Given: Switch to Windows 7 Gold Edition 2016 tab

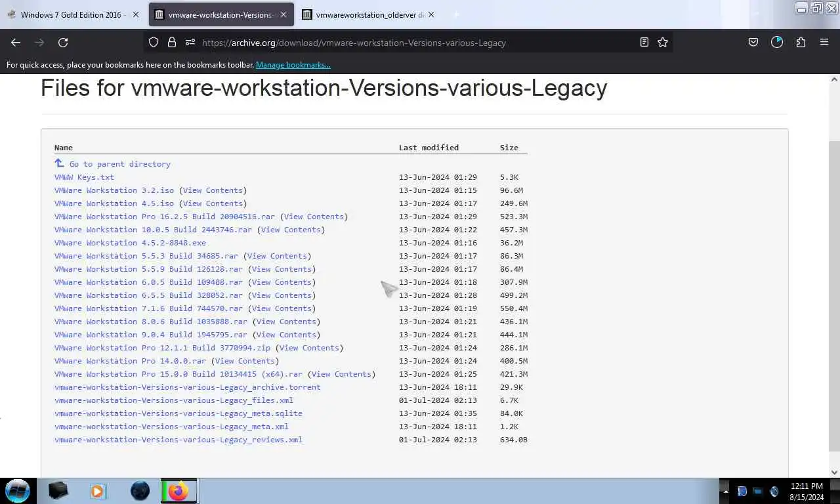Looking at the screenshot, I should pos(73,14).
